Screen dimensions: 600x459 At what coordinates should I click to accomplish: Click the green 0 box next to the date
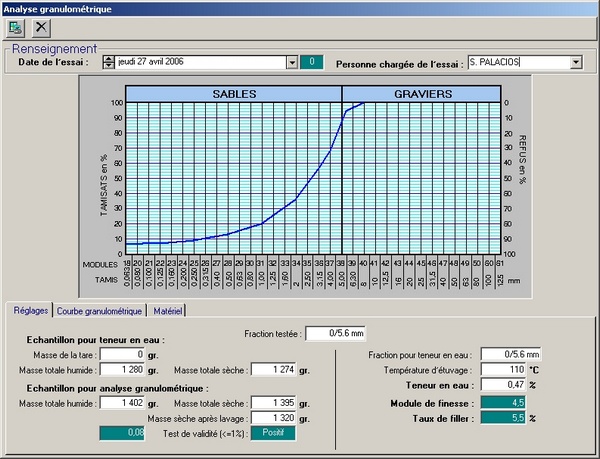click(x=313, y=62)
